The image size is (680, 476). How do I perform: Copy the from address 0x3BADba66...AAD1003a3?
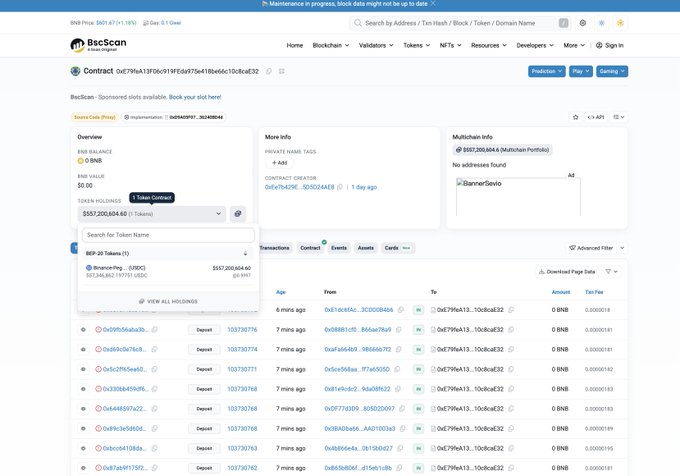coord(403,428)
